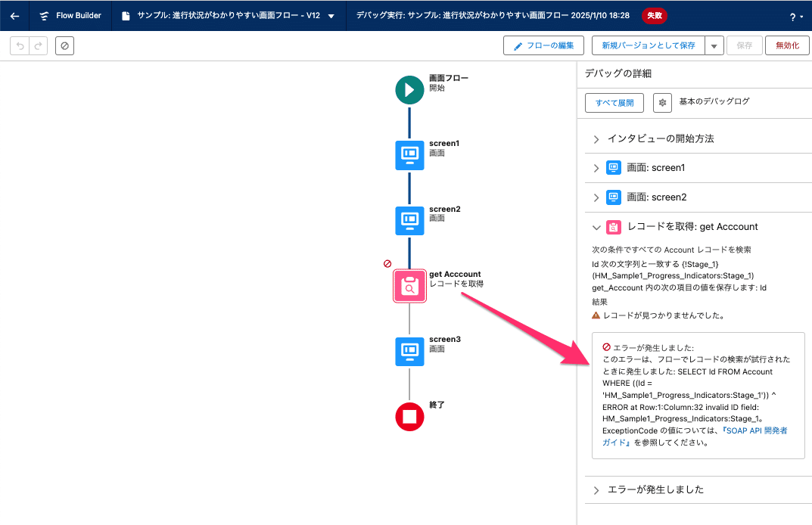Click the undo button

point(20,45)
